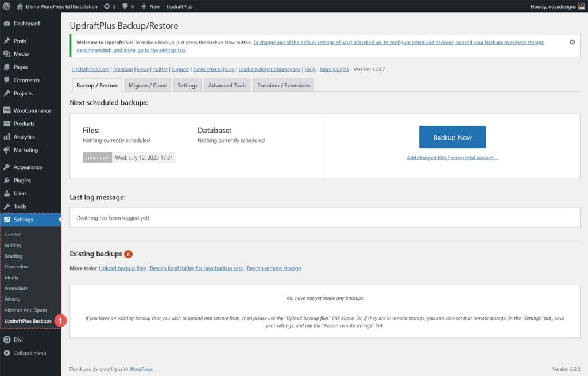Dismiss the welcome notice

click(572, 41)
